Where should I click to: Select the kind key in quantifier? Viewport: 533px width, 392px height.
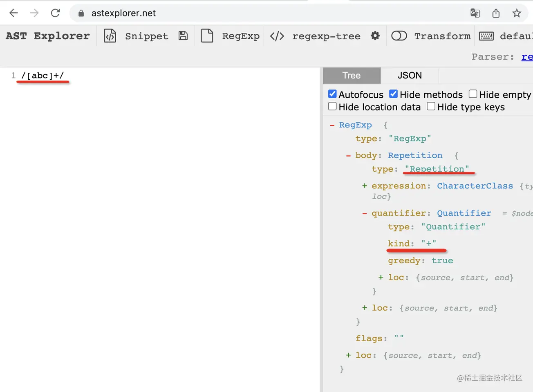399,244
